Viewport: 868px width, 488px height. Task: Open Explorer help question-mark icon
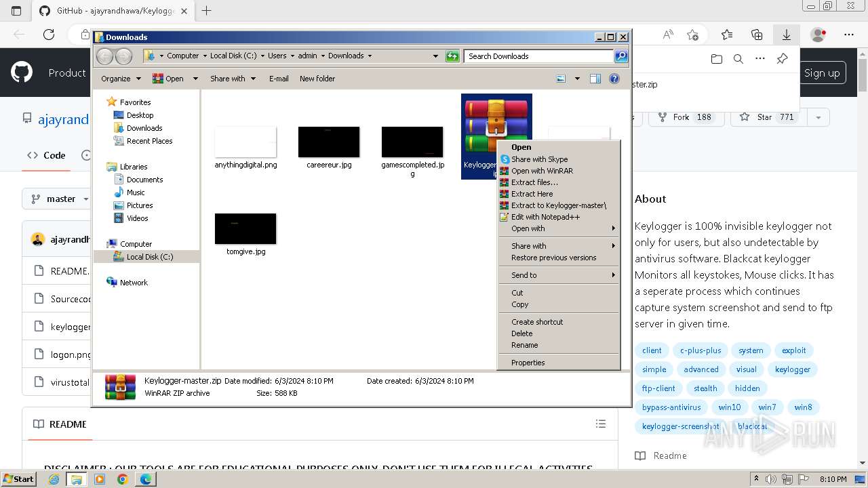614,79
